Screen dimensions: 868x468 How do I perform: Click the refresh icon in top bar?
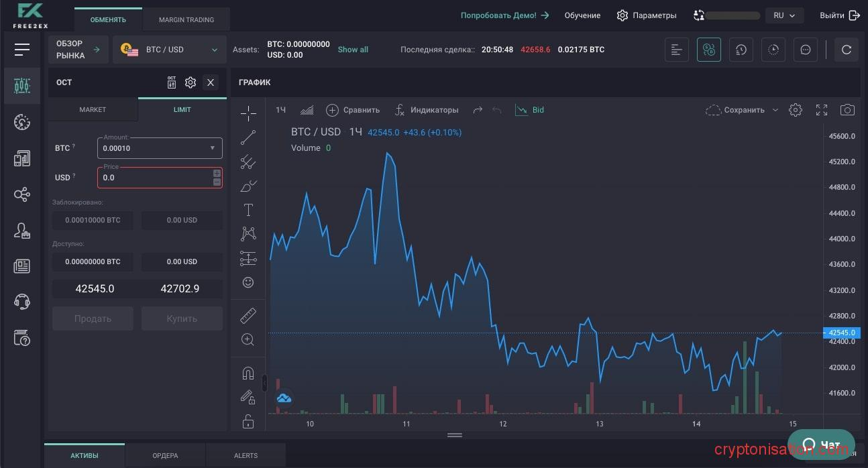click(x=846, y=50)
